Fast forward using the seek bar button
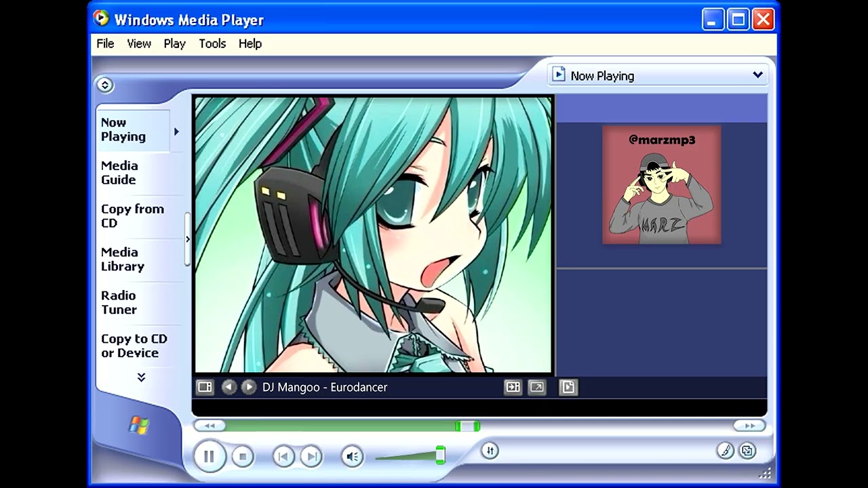Image resolution: width=868 pixels, height=488 pixels. (749, 426)
